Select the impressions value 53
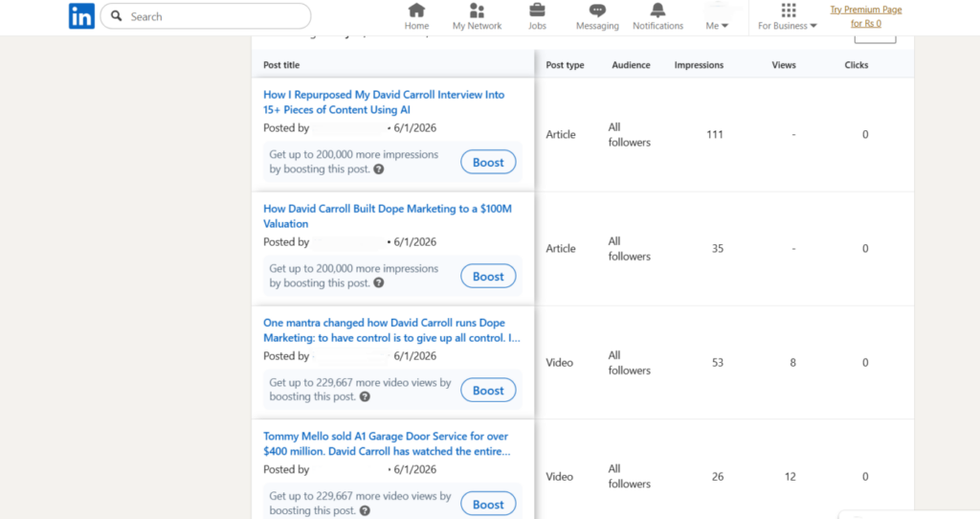980x519 pixels. pyautogui.click(x=718, y=363)
